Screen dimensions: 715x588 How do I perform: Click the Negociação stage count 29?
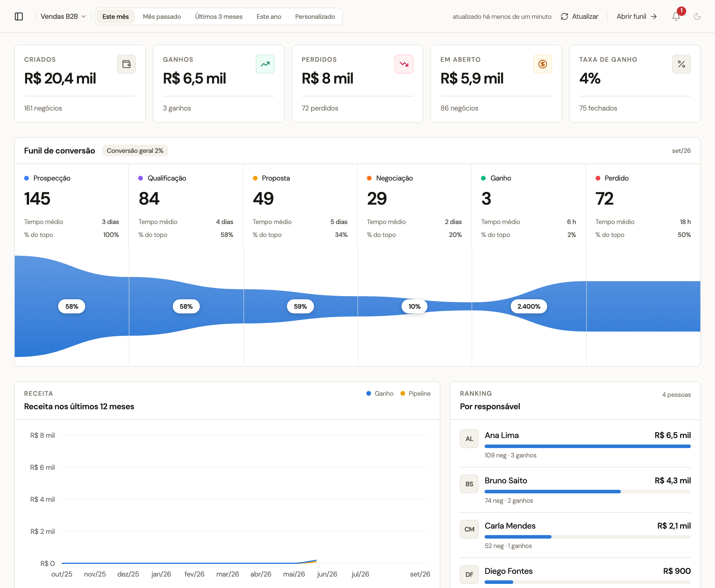377,199
